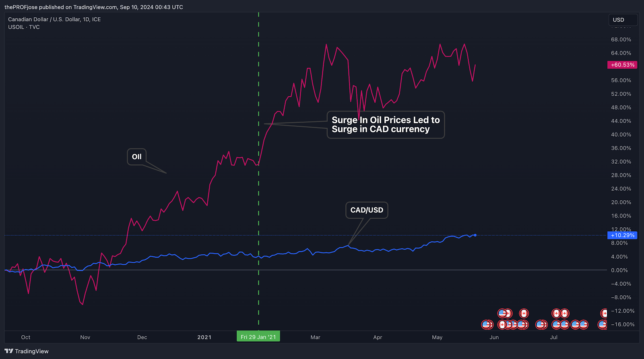Click the 'Jul' time axis label

point(554,337)
